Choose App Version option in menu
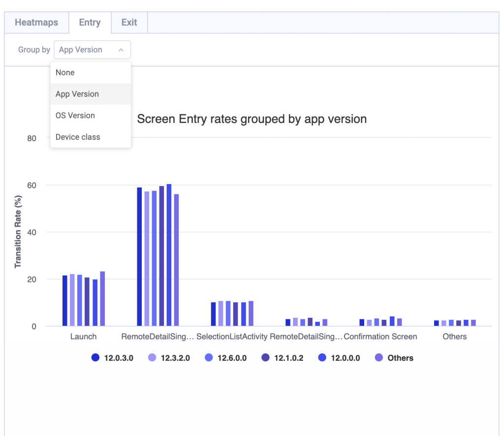Screen dimensions: 504x436 (x=91, y=94)
